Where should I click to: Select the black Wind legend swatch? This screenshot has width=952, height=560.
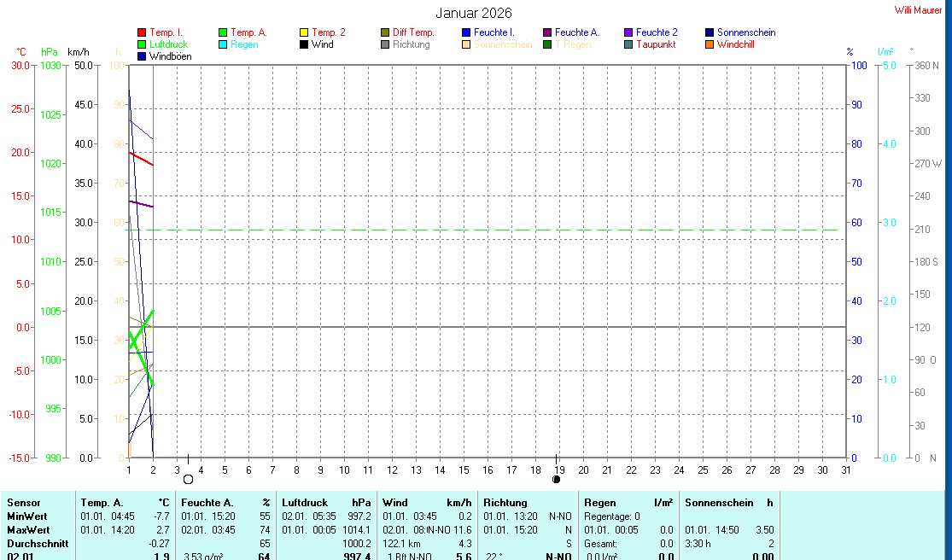pos(304,44)
